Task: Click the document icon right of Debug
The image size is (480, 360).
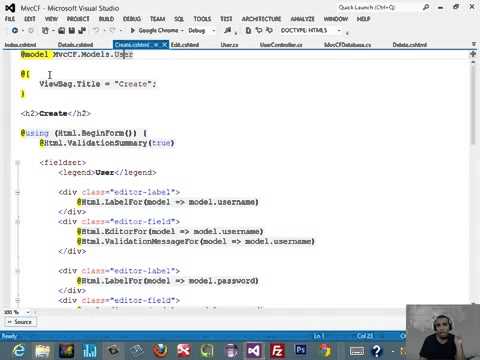Action: (x=248, y=30)
